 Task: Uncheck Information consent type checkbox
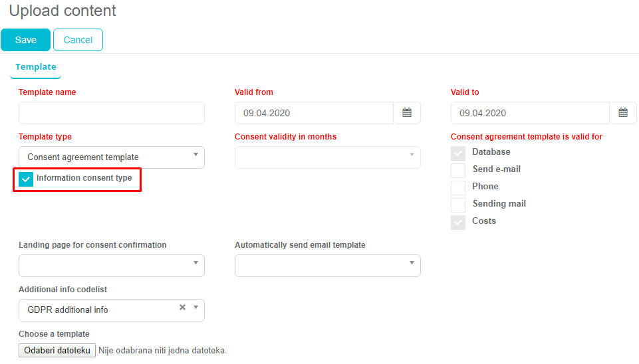click(26, 179)
